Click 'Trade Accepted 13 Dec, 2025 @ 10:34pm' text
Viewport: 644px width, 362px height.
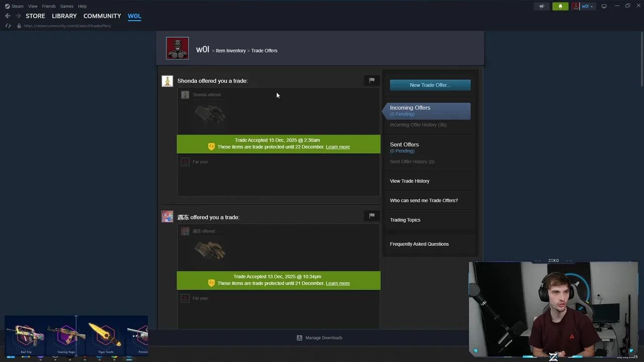pyautogui.click(x=277, y=277)
